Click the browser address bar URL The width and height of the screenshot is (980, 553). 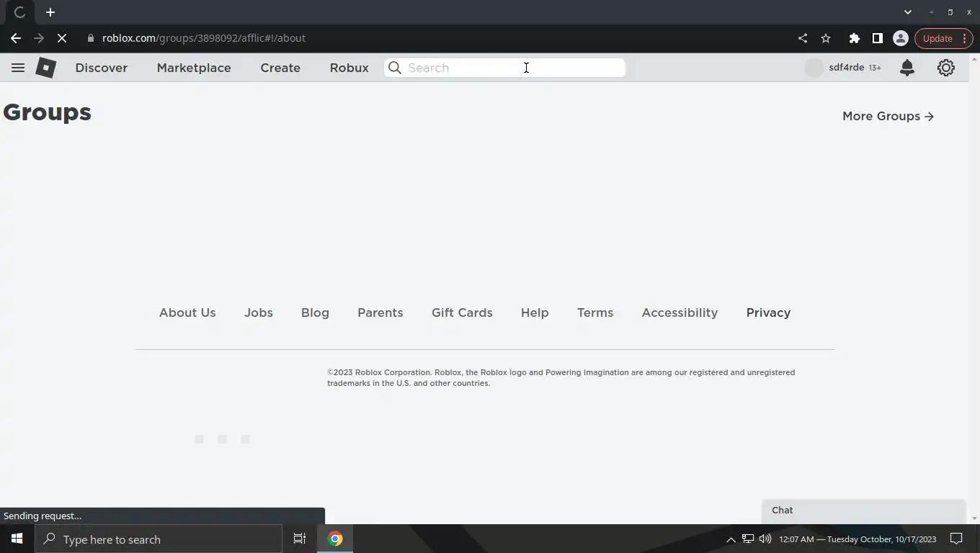[204, 38]
